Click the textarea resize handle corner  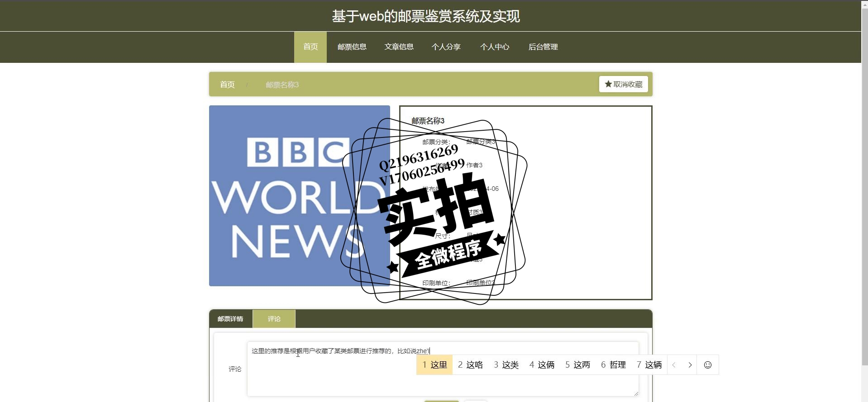tap(636, 394)
